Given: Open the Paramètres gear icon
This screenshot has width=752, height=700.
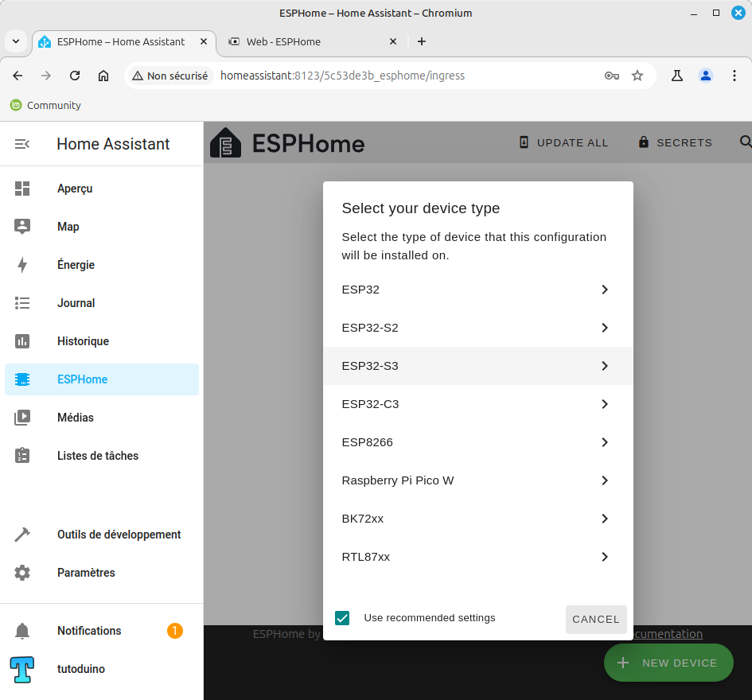Looking at the screenshot, I should tap(22, 573).
